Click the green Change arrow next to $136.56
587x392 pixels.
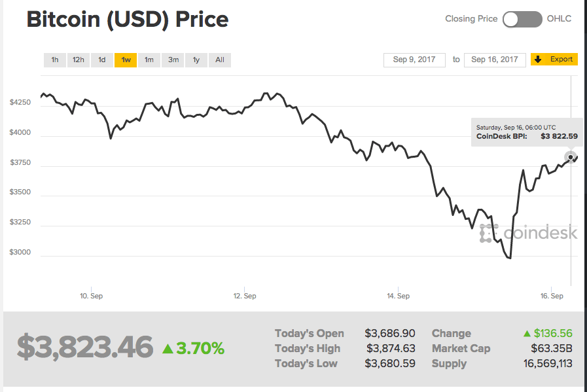[527, 334]
